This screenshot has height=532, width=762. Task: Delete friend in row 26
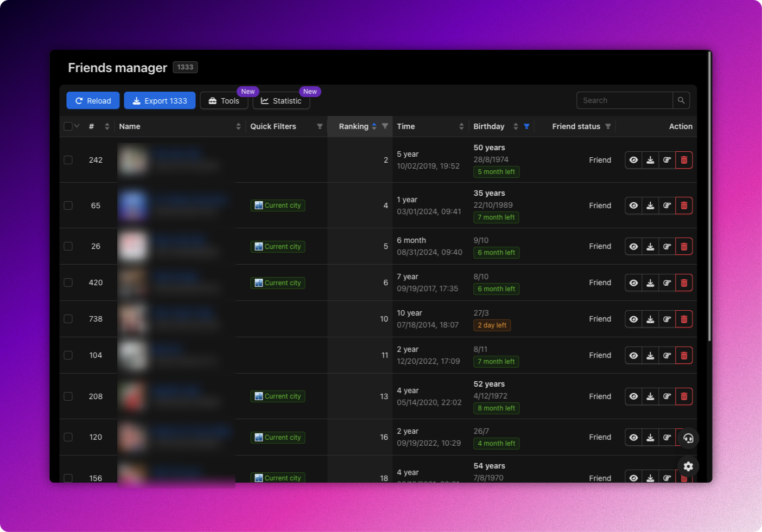(x=684, y=246)
